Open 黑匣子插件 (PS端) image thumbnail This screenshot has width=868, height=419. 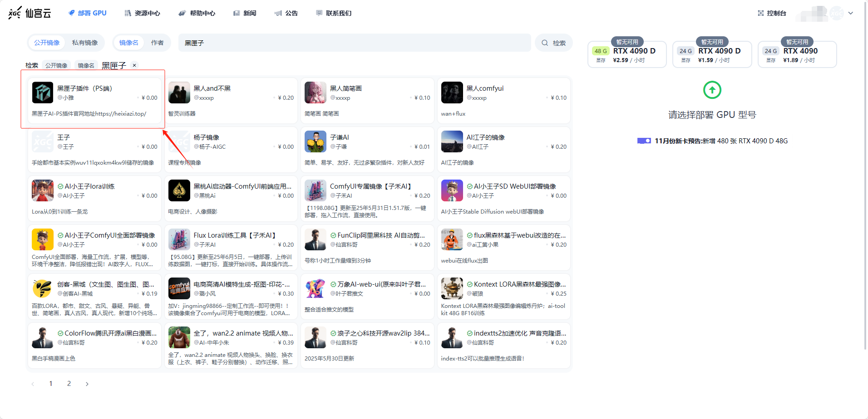pos(43,93)
